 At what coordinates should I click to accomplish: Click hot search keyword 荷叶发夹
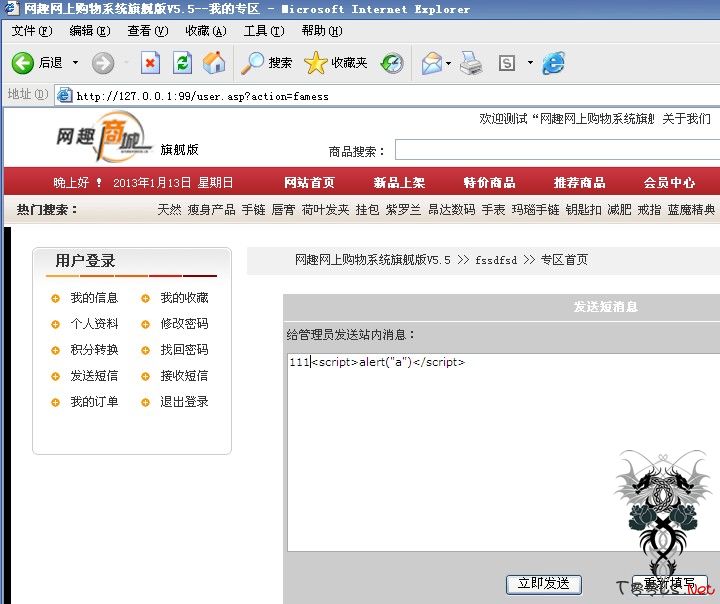pos(326,210)
